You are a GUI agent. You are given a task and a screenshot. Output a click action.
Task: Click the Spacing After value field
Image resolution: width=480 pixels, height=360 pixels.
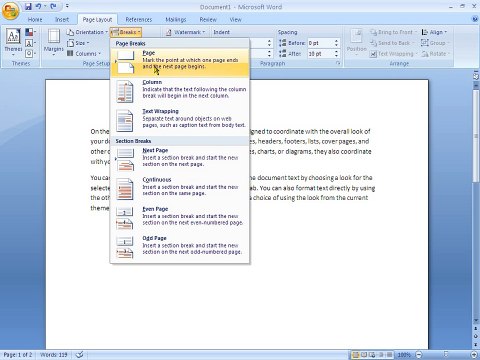pos(320,54)
